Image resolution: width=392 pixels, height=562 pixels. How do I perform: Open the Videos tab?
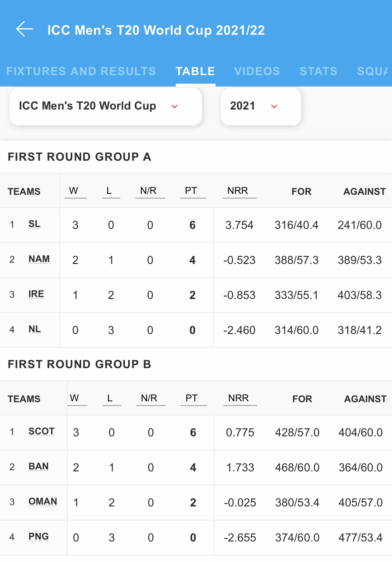257,71
